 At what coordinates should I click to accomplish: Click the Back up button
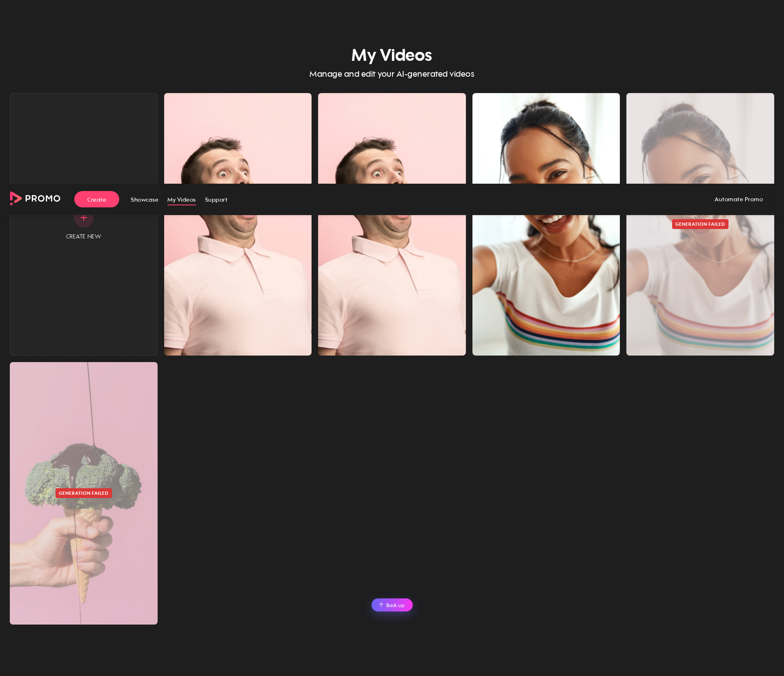point(392,605)
